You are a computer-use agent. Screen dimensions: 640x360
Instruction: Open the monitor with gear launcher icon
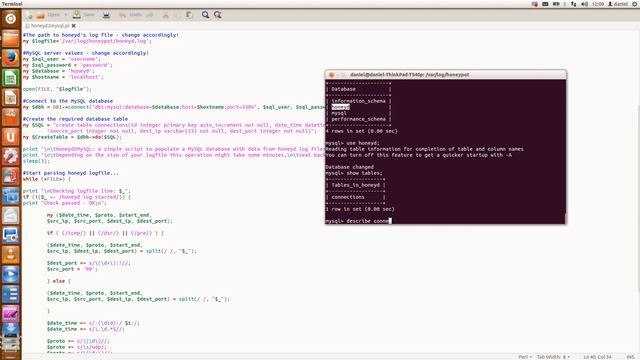(x=11, y=235)
